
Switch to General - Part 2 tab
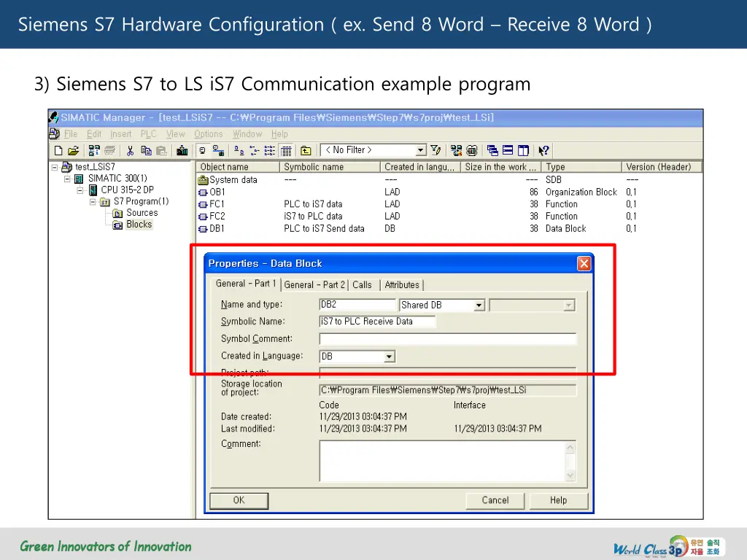[x=314, y=285]
